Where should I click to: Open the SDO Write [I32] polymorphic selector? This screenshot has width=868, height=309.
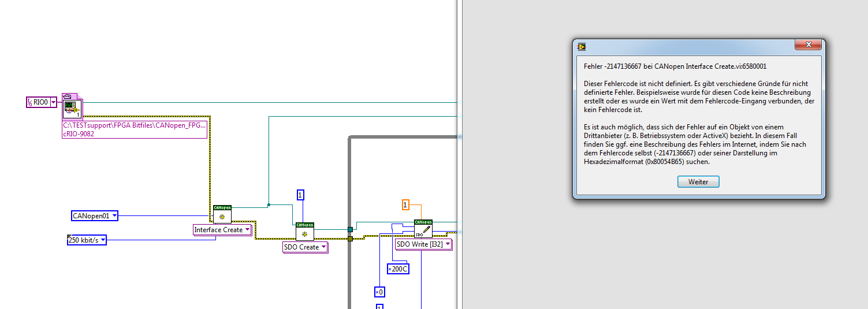coord(423,244)
